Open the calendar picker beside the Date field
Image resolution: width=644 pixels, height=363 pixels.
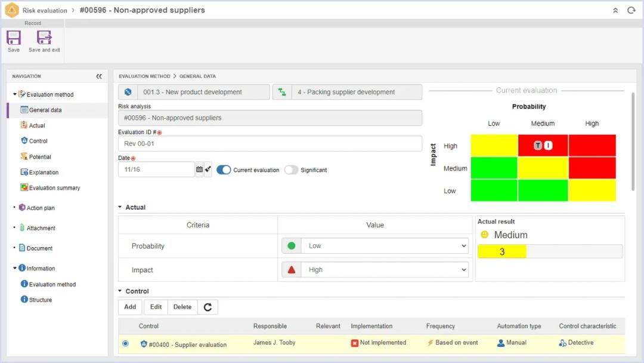pyautogui.click(x=199, y=170)
